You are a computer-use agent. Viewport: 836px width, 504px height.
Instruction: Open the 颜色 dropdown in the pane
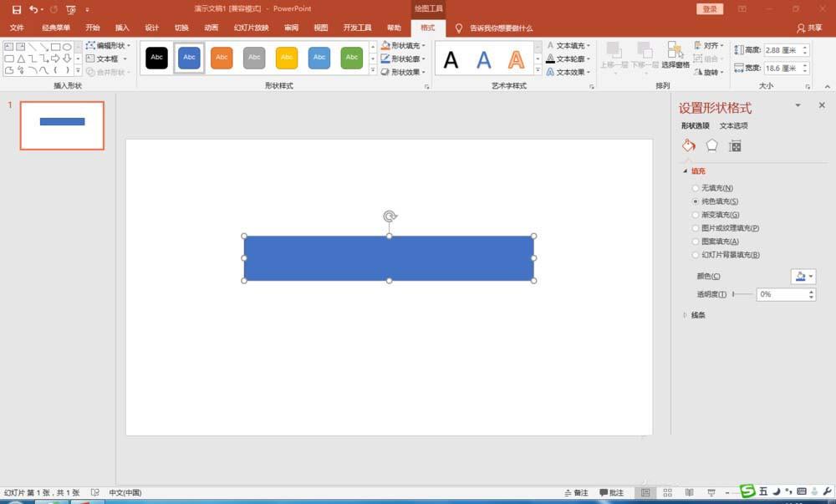(x=801, y=276)
